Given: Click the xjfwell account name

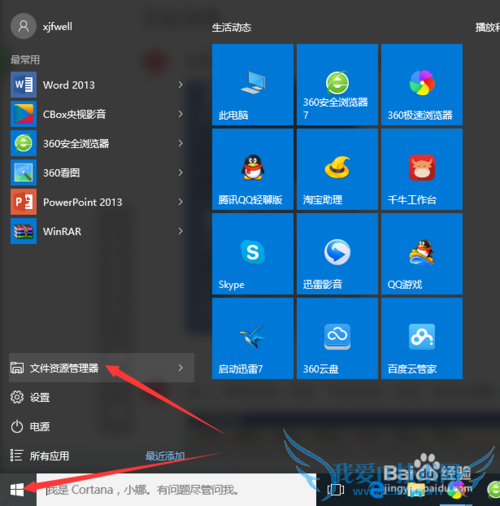Looking at the screenshot, I should [x=57, y=26].
